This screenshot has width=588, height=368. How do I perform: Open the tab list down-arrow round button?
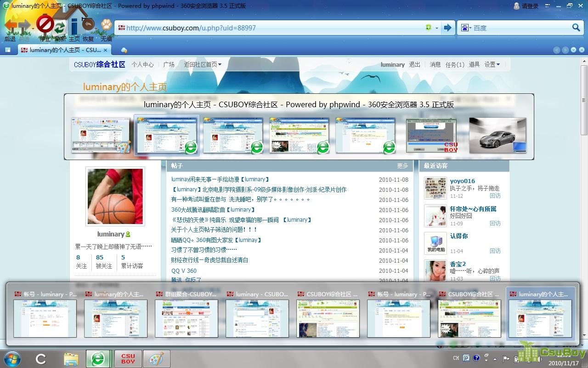(573, 50)
